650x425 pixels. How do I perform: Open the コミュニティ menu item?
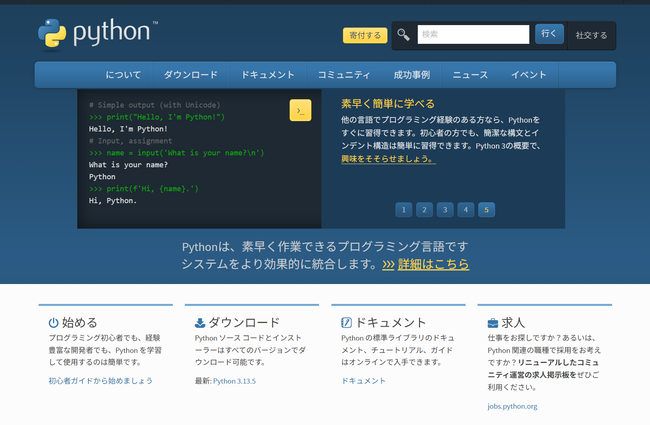click(344, 75)
